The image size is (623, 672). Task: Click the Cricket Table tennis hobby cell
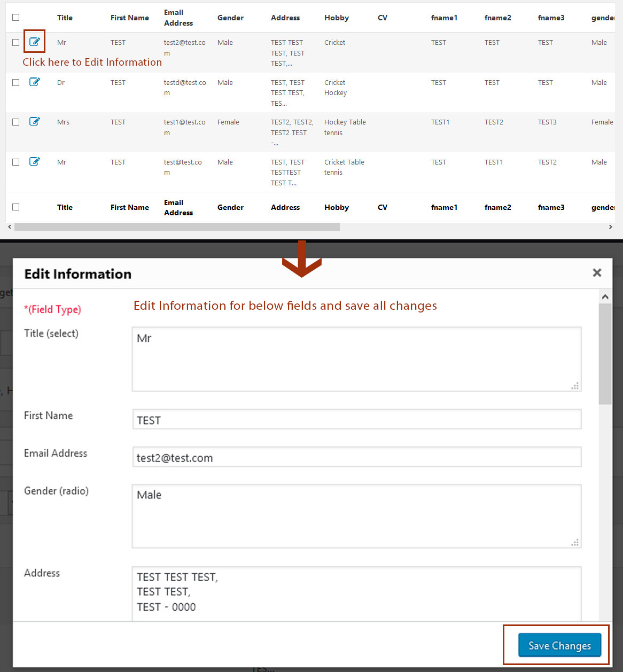coord(344,167)
